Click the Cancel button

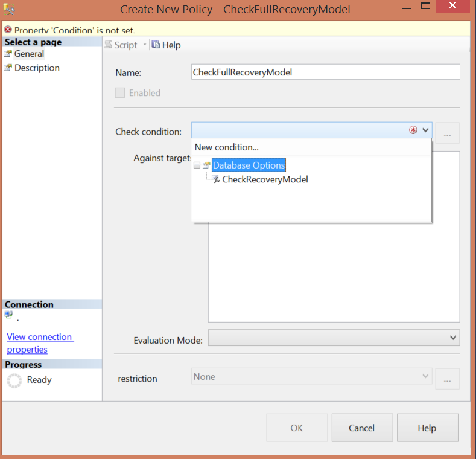[362, 428]
